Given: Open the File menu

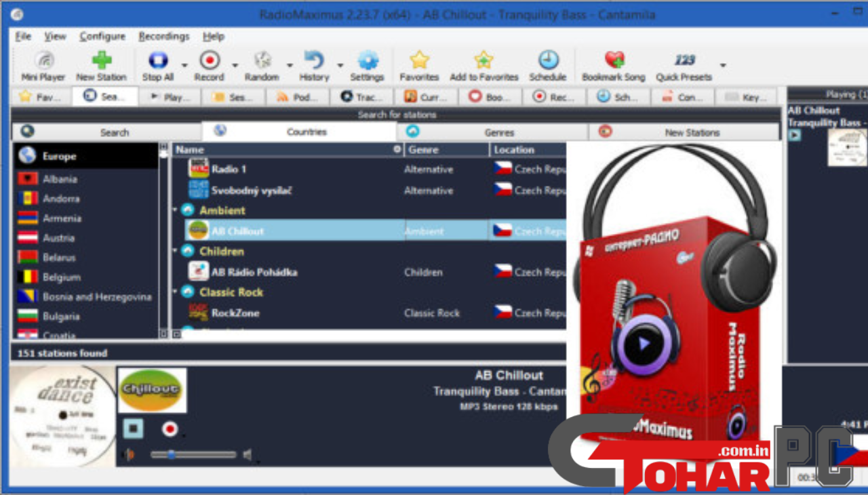Looking at the screenshot, I should pyautogui.click(x=23, y=37).
